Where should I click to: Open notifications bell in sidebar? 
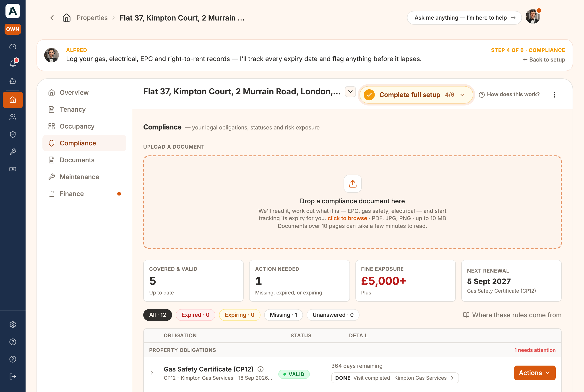(x=13, y=64)
